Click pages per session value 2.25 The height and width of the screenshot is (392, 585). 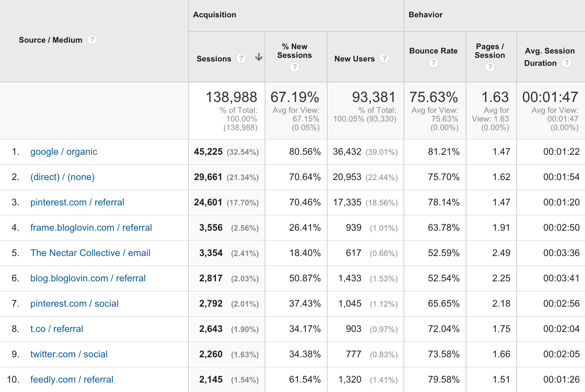(501, 278)
